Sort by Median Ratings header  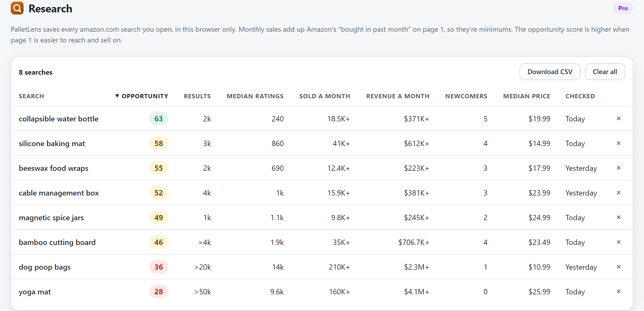(255, 96)
